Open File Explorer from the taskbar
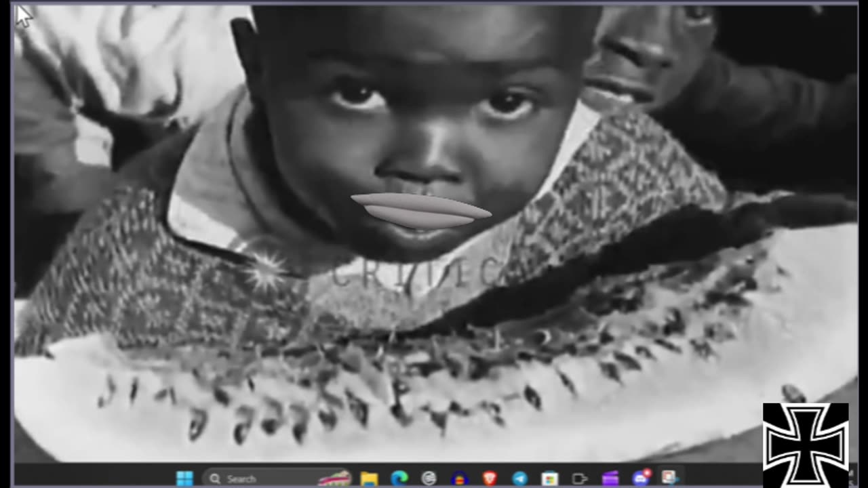The height and width of the screenshot is (488, 868). tap(369, 479)
